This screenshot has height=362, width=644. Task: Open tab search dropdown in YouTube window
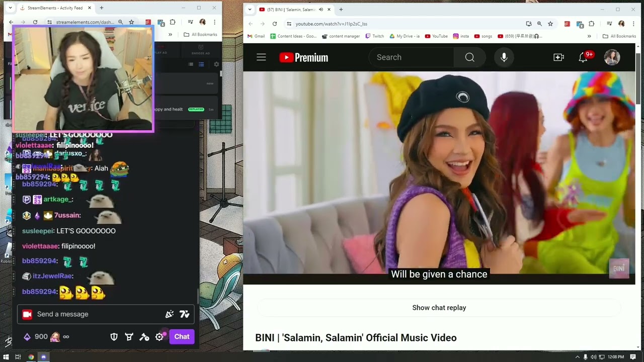250,9
